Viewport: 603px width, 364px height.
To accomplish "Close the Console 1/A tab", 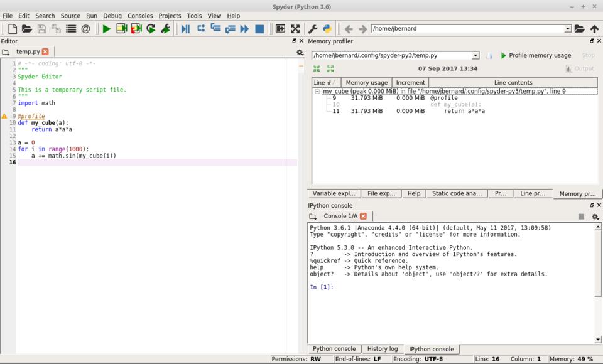I will pyautogui.click(x=363, y=216).
